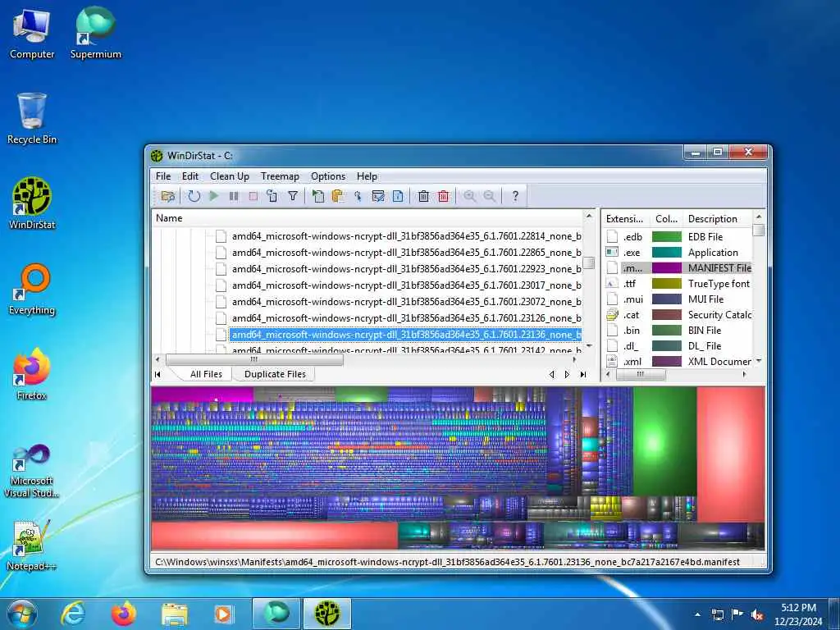This screenshot has height=630, width=840.
Task: Click the Extension column header
Action: [x=625, y=218]
